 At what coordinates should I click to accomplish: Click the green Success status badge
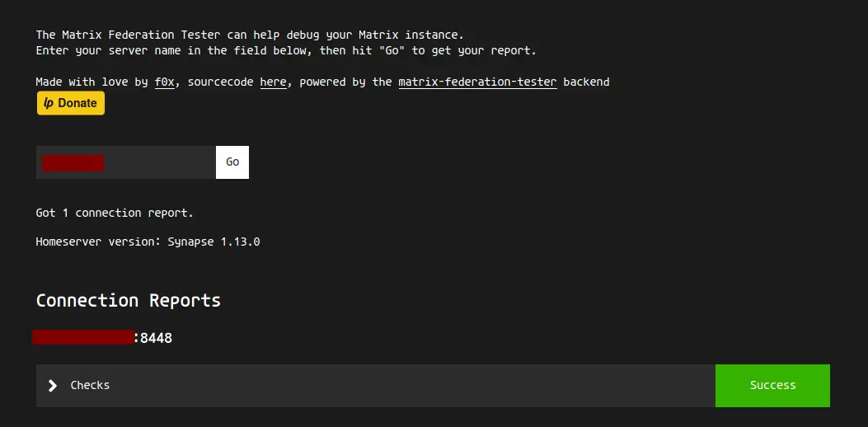[x=772, y=386]
